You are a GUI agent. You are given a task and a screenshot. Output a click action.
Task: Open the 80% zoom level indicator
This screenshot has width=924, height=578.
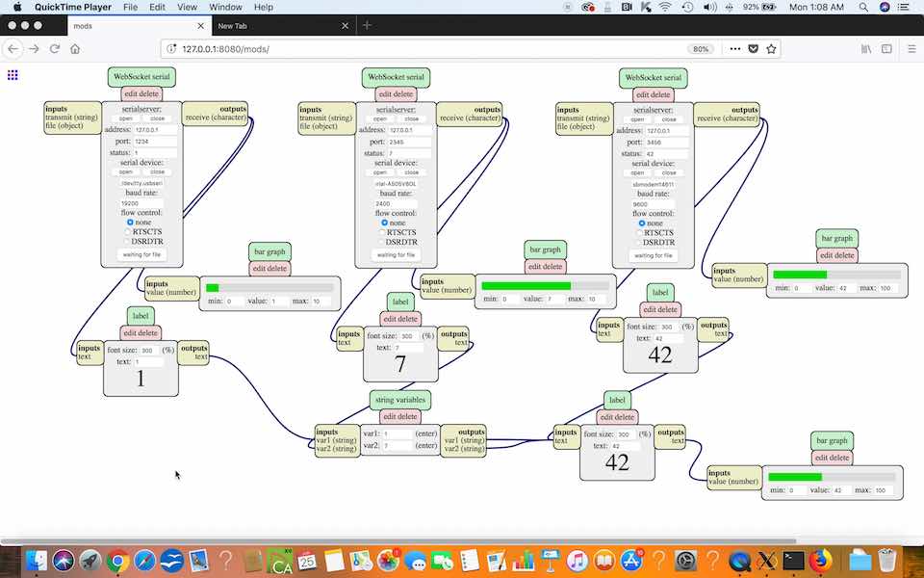[701, 49]
